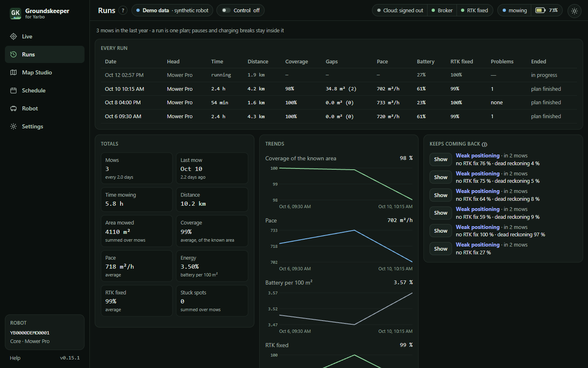Select Runs in the sidebar

click(x=45, y=54)
